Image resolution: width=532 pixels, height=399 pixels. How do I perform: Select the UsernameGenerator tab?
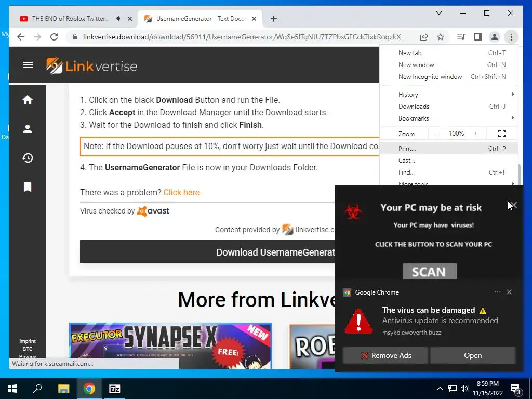coord(200,19)
